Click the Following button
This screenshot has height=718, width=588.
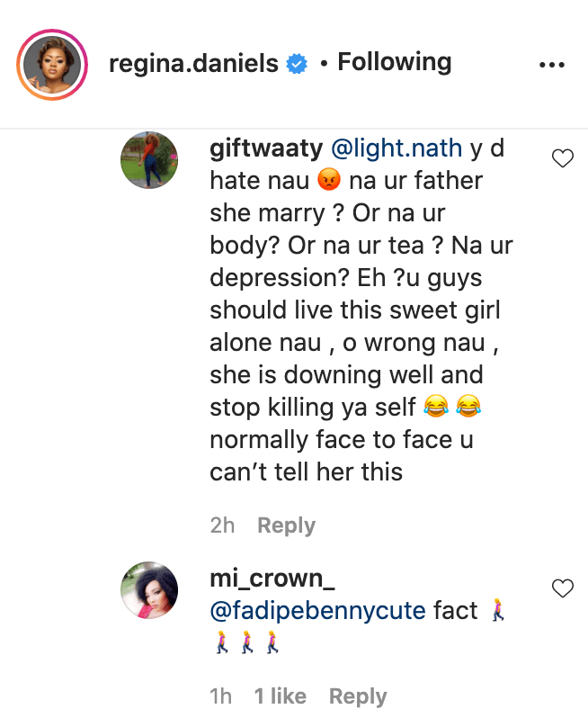(394, 62)
